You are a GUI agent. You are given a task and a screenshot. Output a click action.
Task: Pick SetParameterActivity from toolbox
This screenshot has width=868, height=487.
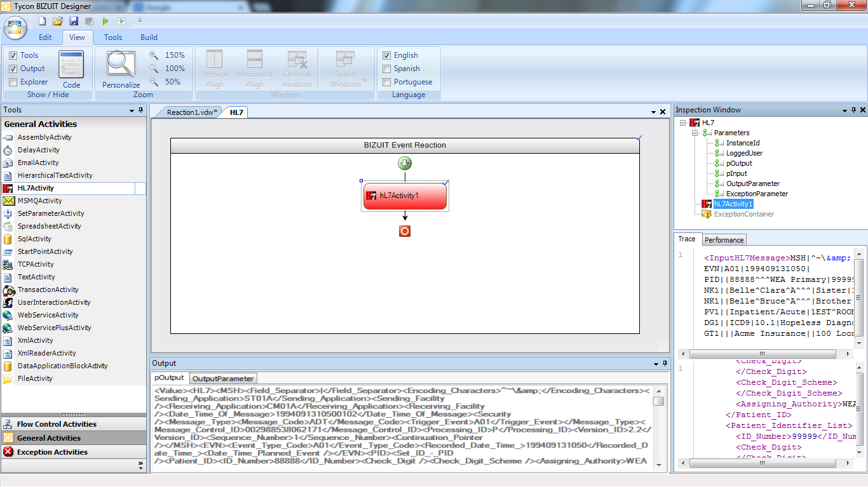(x=51, y=213)
